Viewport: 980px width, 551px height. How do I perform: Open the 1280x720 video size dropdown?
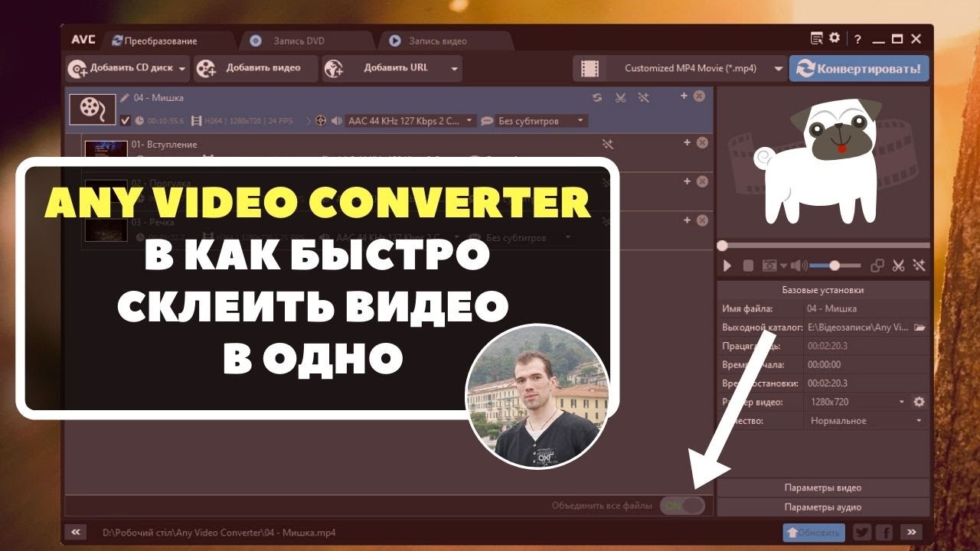(x=857, y=402)
